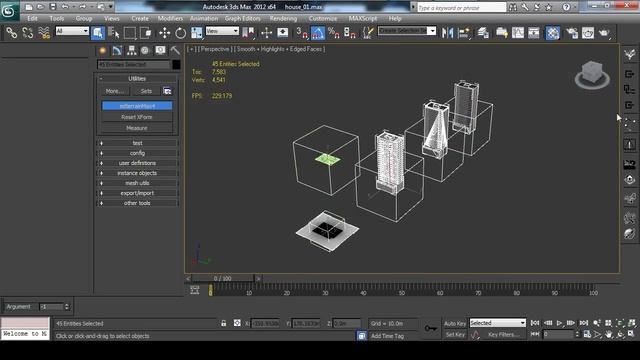640x360 pixels.
Task: Click the keyword search field
Action: click(x=461, y=8)
